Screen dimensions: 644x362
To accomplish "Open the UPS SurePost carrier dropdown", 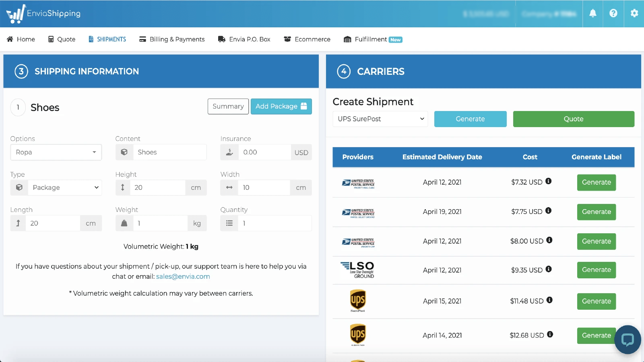I will (380, 119).
